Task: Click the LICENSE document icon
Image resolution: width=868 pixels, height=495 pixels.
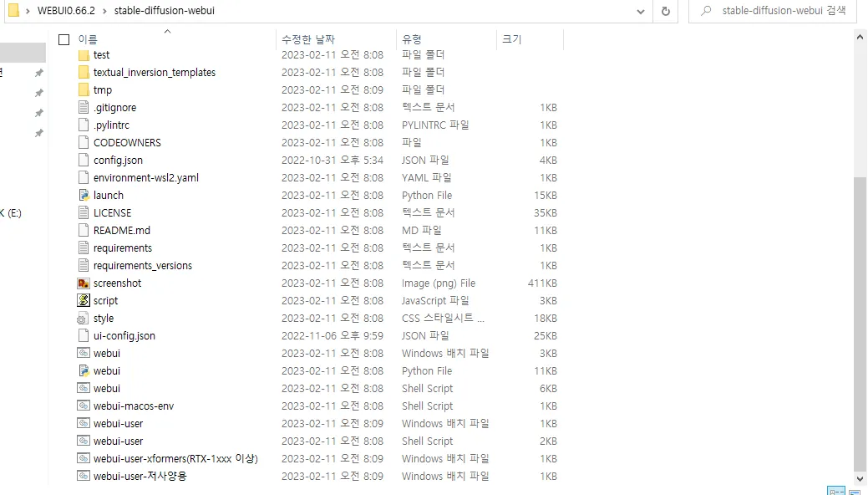Action: tap(84, 213)
